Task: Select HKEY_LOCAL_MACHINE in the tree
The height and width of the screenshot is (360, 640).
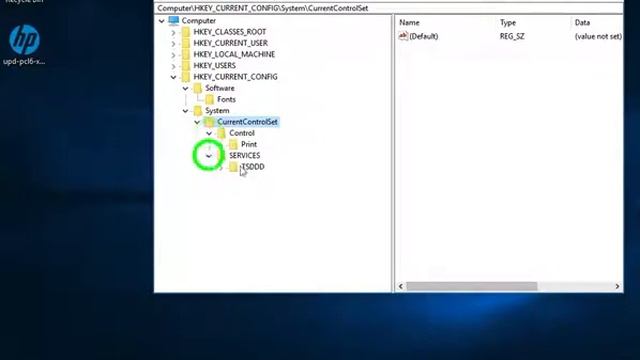Action: tap(234, 54)
